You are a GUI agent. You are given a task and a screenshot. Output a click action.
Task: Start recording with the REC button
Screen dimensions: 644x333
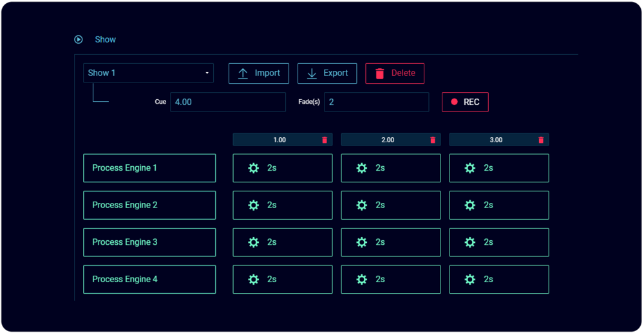click(465, 102)
